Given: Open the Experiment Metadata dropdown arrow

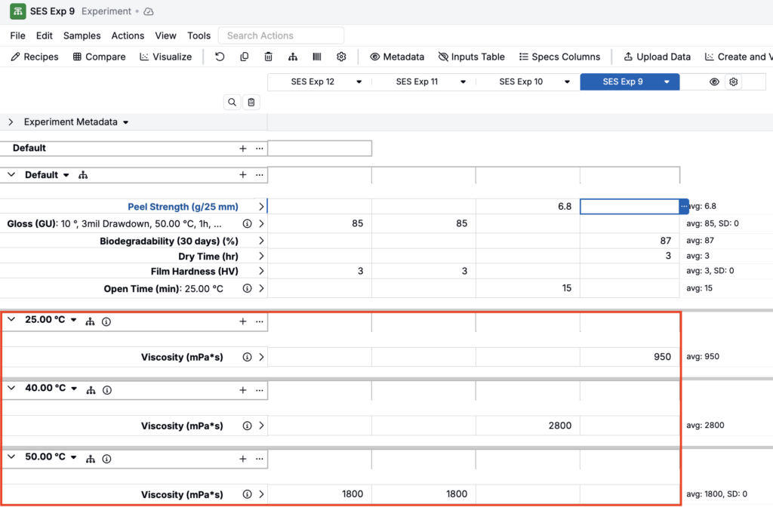Looking at the screenshot, I should [x=126, y=122].
